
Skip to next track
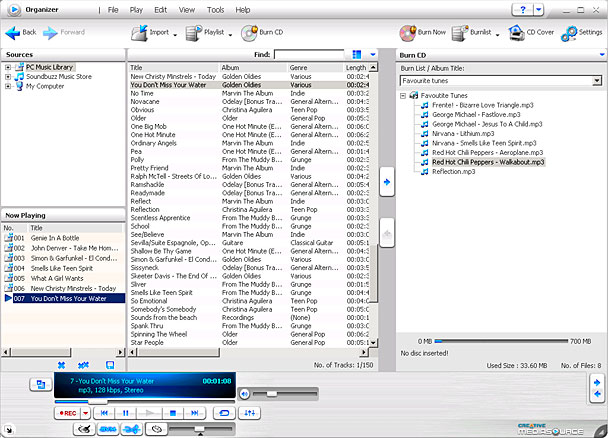click(195, 413)
